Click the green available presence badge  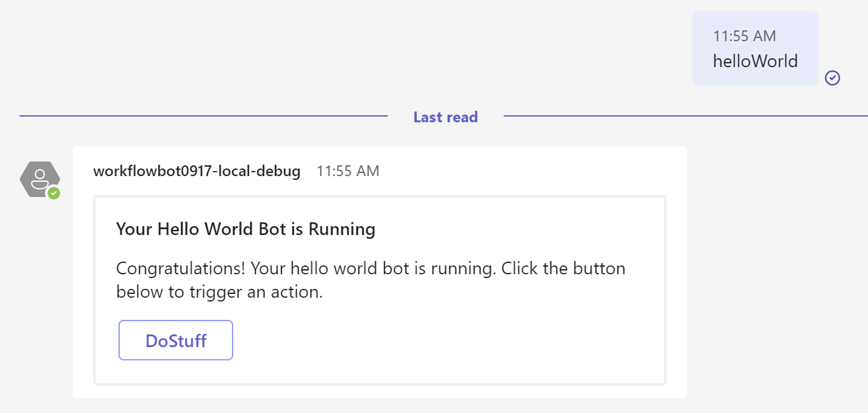(x=54, y=193)
